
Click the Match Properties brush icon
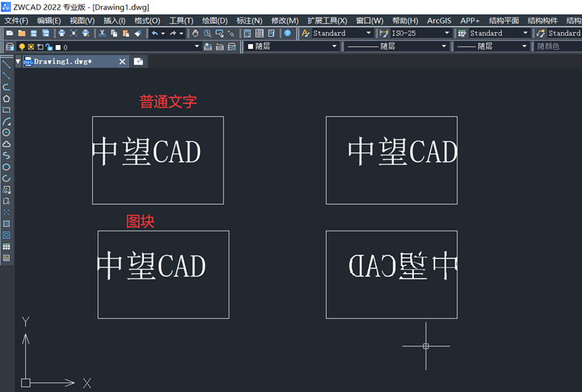point(138,33)
